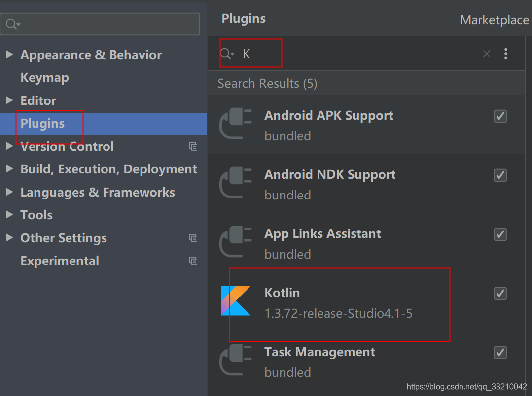This screenshot has height=396, width=532.
Task: Open the Experimental settings page
Action: pos(59,261)
